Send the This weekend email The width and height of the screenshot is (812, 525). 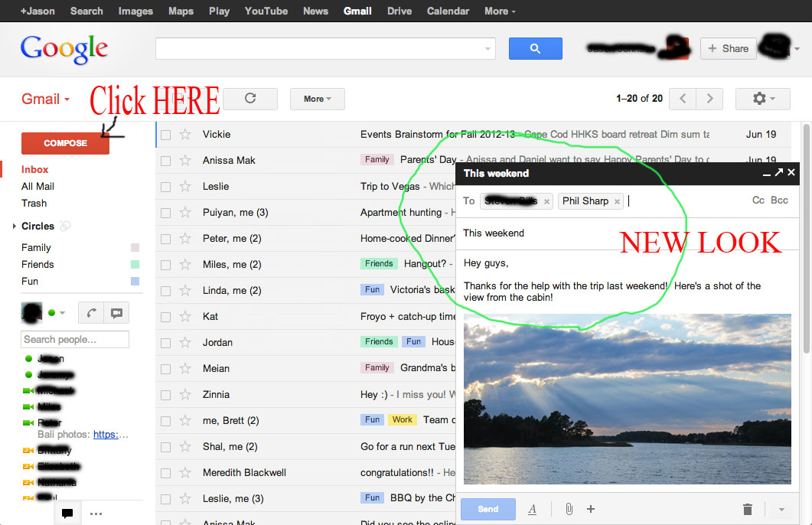(488, 509)
